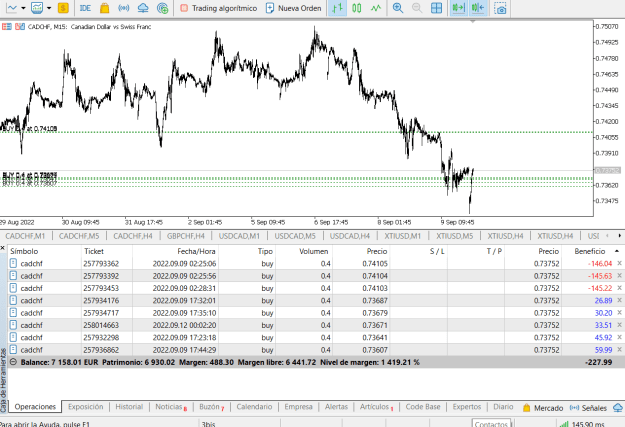Tile chart windows with grid icon
This screenshot has height=427, width=625.
click(x=436, y=8)
